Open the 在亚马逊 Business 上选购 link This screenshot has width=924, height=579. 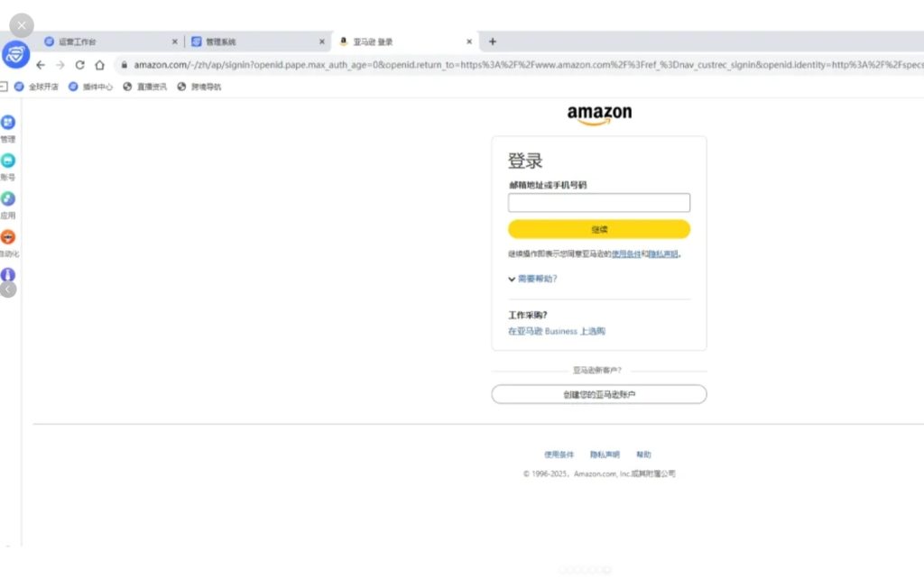(556, 331)
